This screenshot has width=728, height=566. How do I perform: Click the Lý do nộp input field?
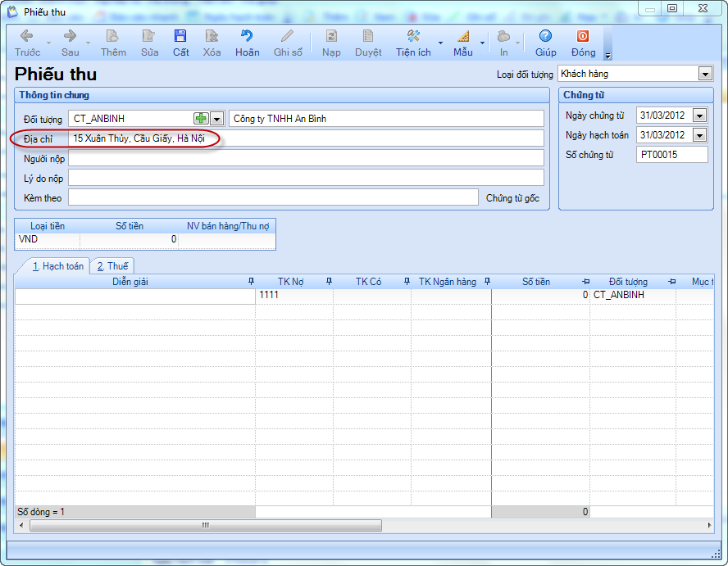[x=306, y=178]
